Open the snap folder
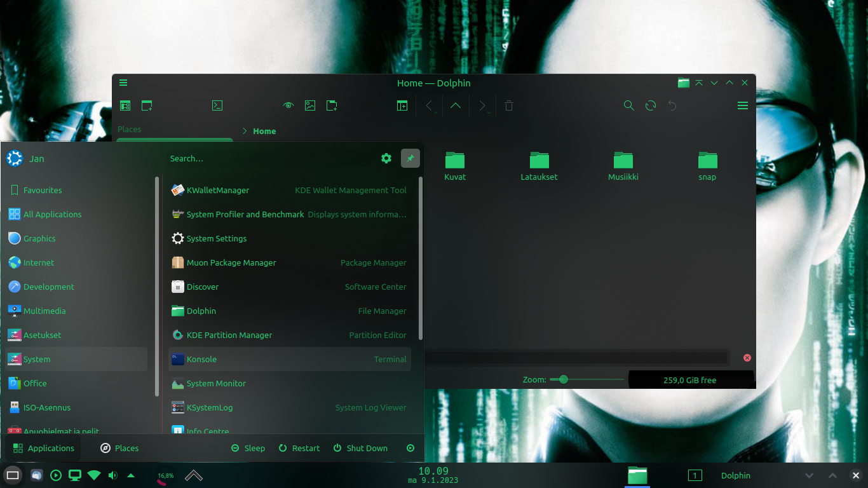The width and height of the screenshot is (868, 488). (x=707, y=166)
